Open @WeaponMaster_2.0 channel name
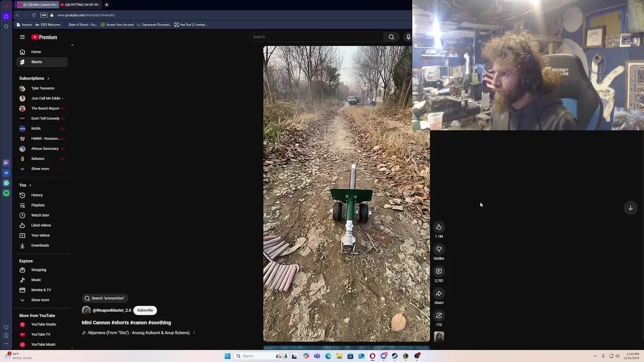The height and width of the screenshot is (362, 644). pos(112,310)
